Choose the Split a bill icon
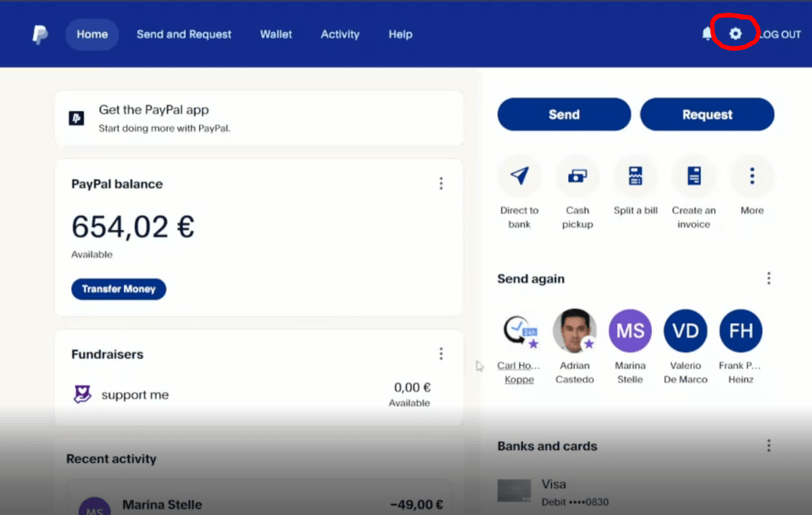812x515 pixels. [x=636, y=176]
